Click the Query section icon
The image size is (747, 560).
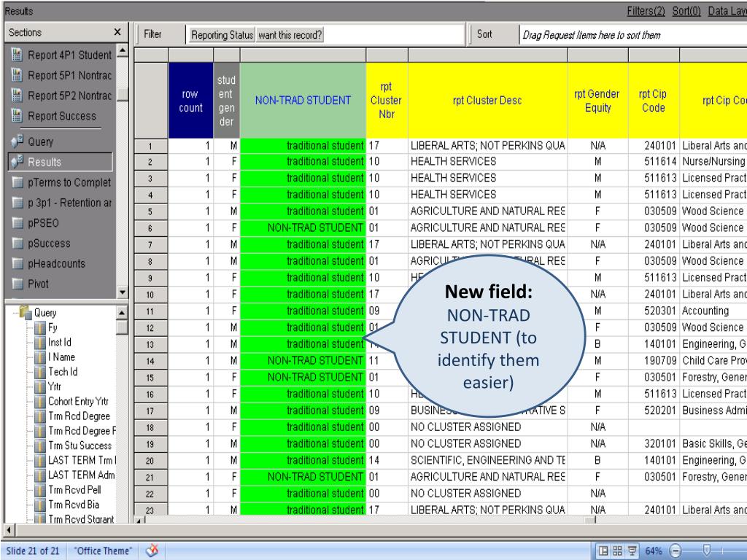(x=17, y=141)
